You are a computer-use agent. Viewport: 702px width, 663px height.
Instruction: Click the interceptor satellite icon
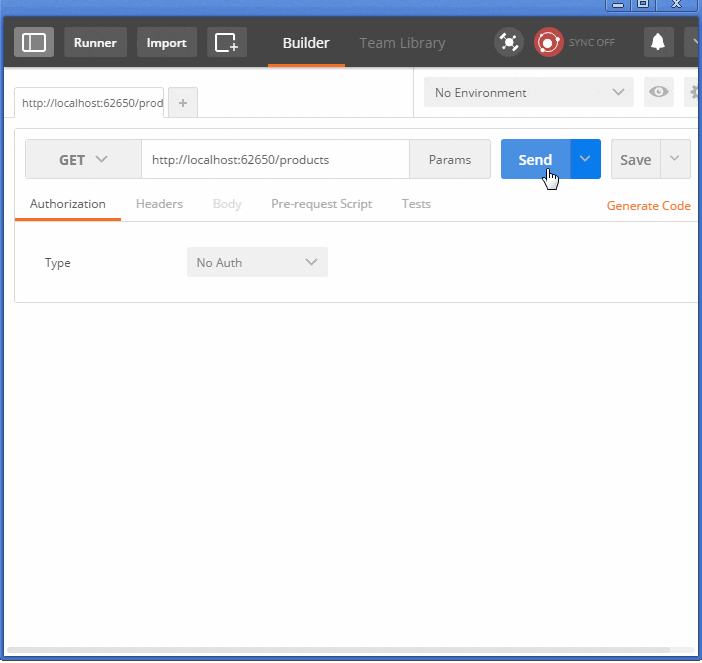pyautogui.click(x=509, y=43)
